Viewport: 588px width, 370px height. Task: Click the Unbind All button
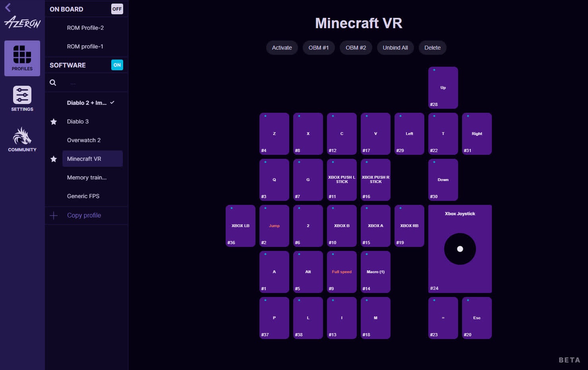coord(395,48)
